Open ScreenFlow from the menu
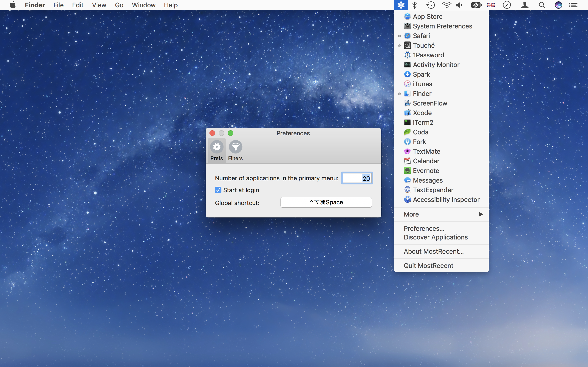Viewport: 588px width, 367px height. coord(430,103)
